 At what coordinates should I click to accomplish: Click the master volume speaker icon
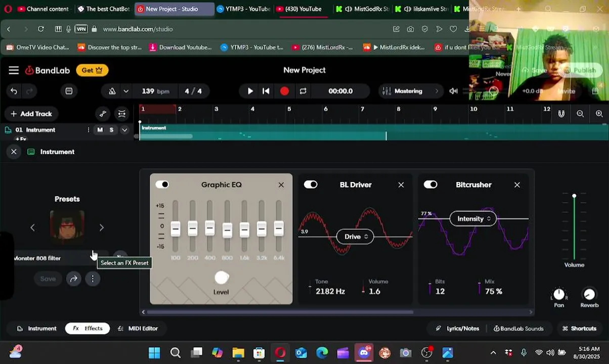pos(453,91)
